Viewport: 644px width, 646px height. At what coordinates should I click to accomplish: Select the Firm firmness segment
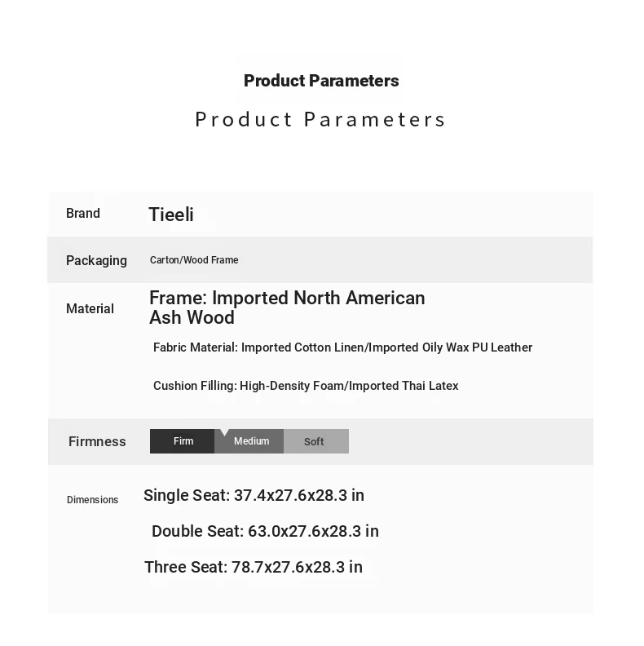pos(183,441)
